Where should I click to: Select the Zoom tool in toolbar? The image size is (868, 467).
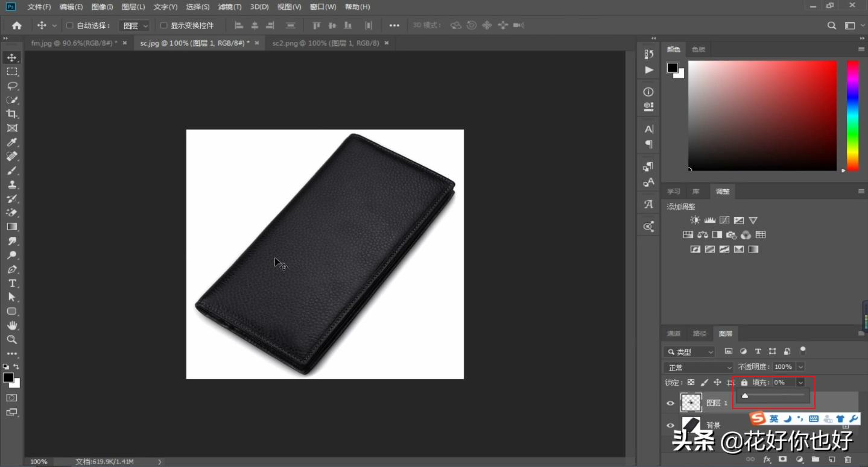[x=11, y=339]
